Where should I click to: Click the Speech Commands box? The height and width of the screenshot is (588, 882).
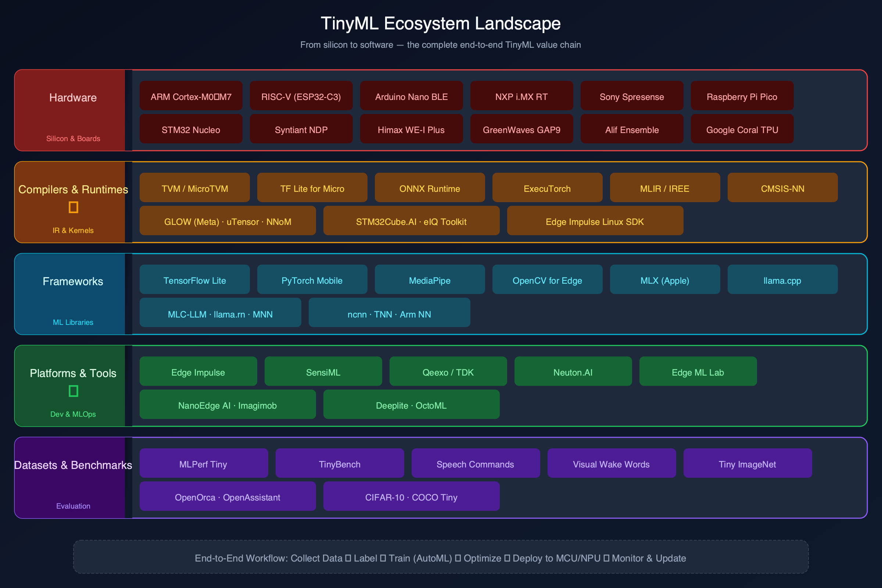click(x=476, y=463)
